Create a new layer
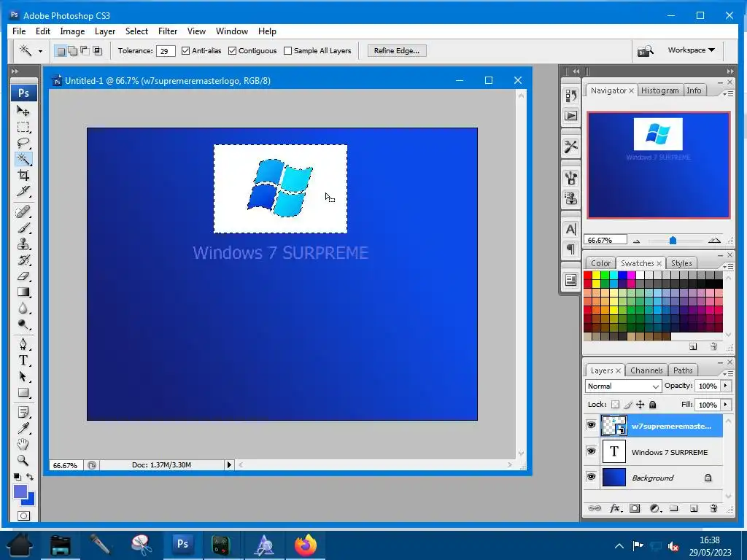 [x=693, y=508]
